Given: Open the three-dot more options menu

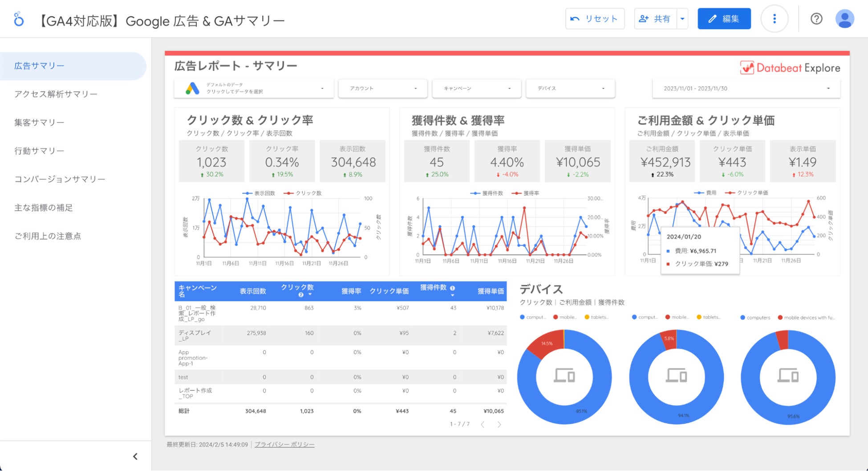Looking at the screenshot, I should (775, 19).
